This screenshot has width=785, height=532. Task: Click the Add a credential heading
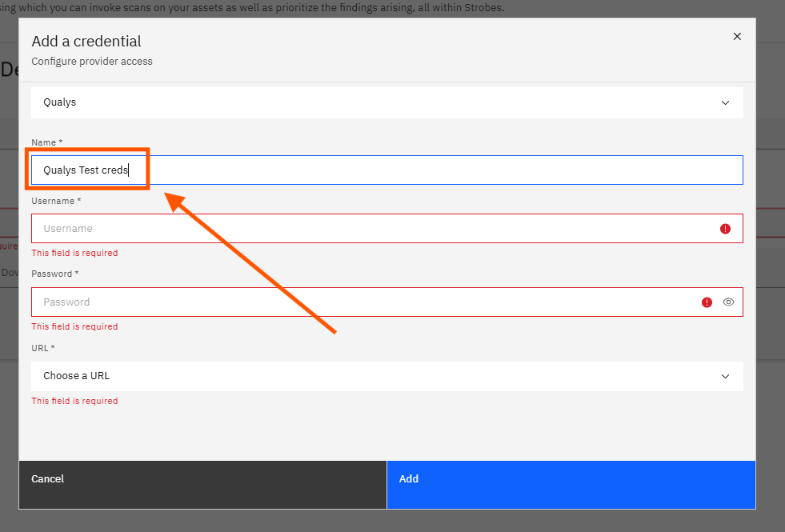click(86, 41)
